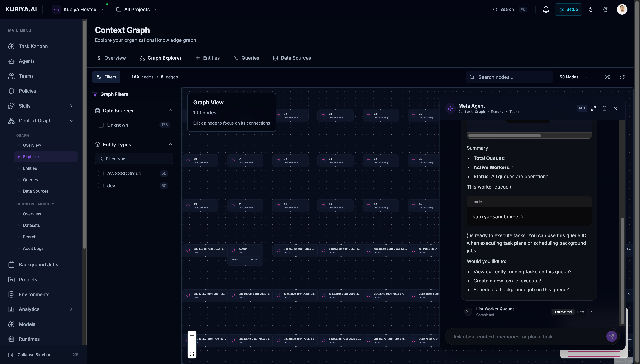Toggle dark mode with the moon icon
Screen dimensions: 640x364
point(591,9)
